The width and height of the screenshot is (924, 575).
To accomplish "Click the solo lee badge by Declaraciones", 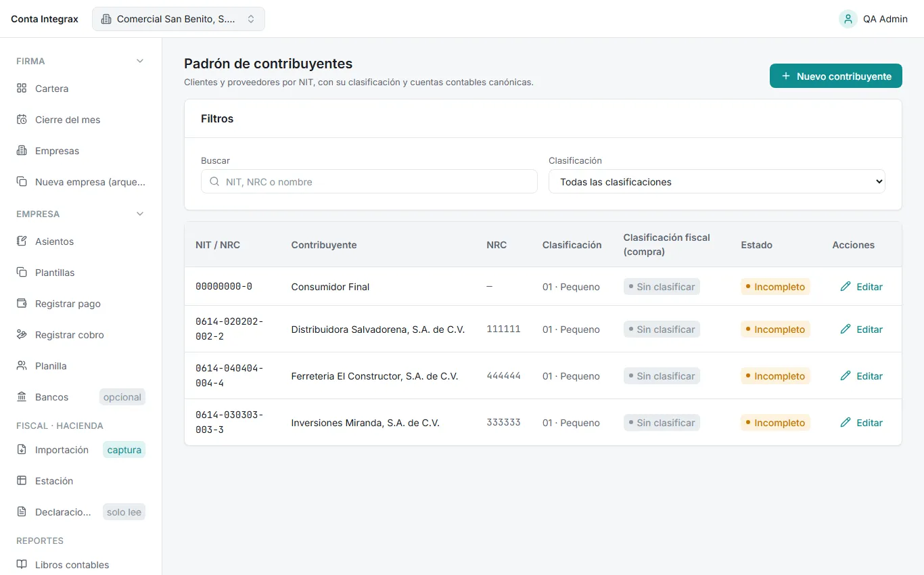I will point(124,512).
